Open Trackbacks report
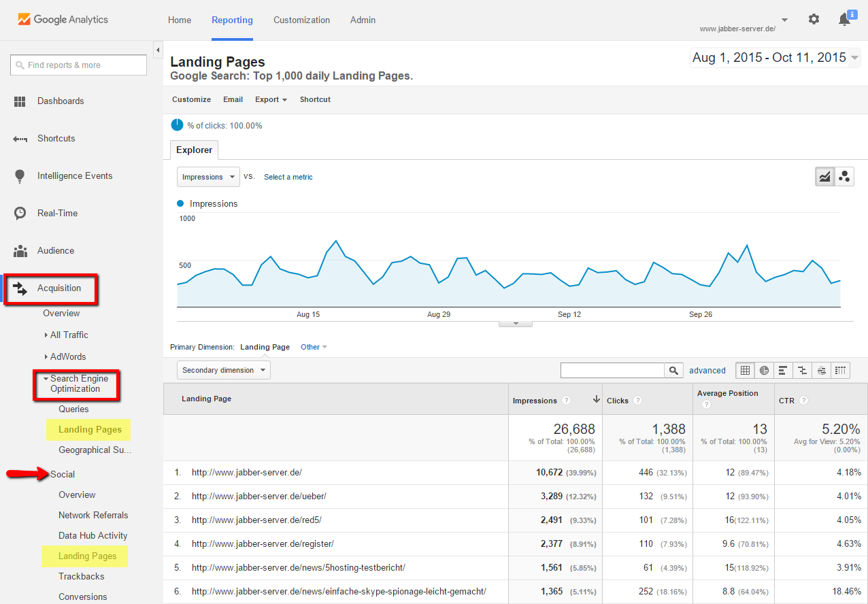 pos(81,576)
